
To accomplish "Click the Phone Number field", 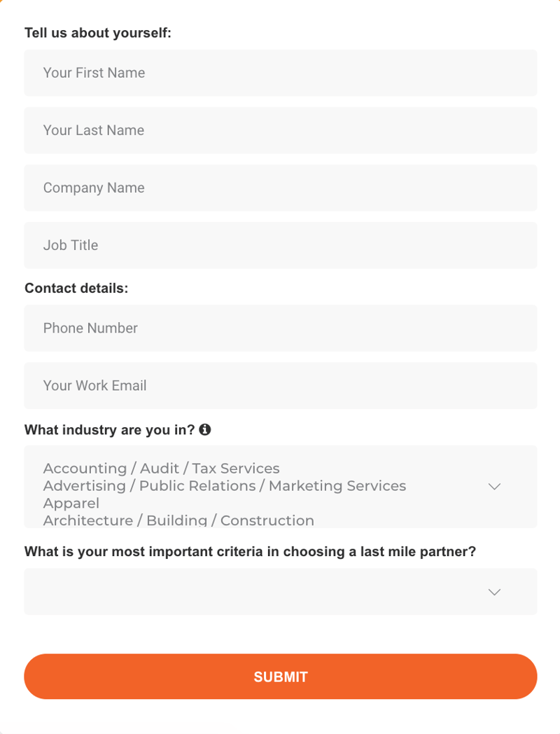I will (x=280, y=328).
